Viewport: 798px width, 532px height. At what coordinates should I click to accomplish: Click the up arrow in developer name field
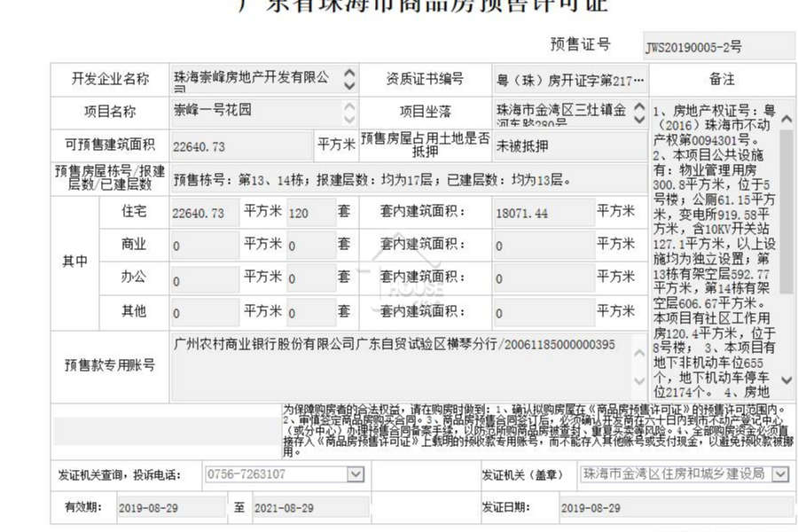pos(349,74)
